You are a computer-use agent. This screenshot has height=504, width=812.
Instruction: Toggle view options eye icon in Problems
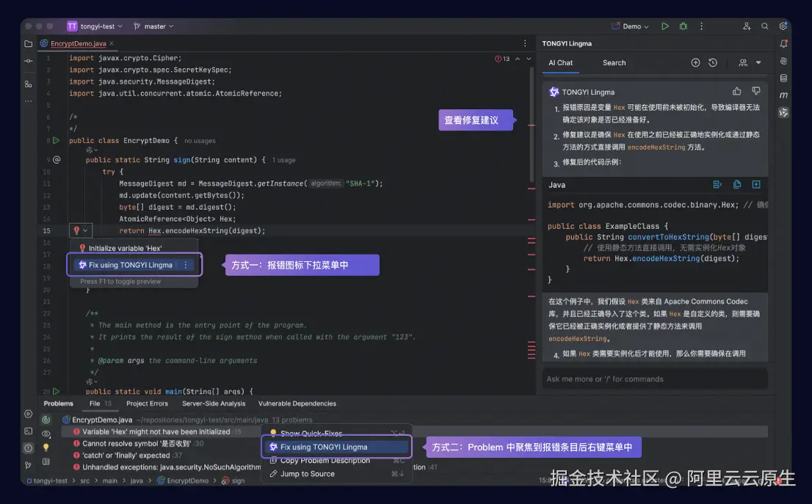coord(46,434)
